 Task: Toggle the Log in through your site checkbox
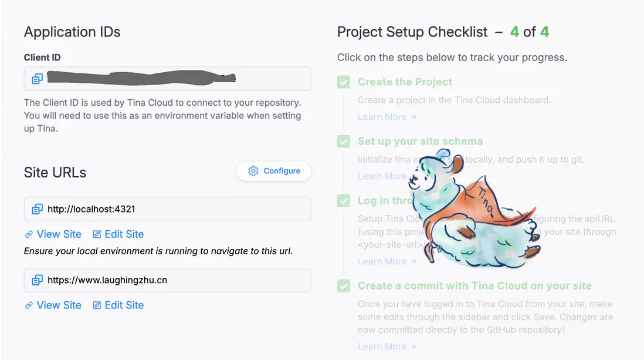coord(344,201)
